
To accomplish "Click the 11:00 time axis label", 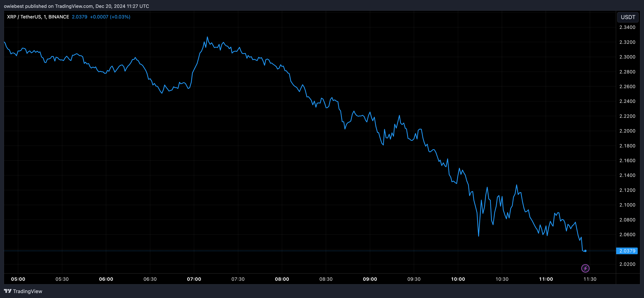I will (x=546, y=279).
